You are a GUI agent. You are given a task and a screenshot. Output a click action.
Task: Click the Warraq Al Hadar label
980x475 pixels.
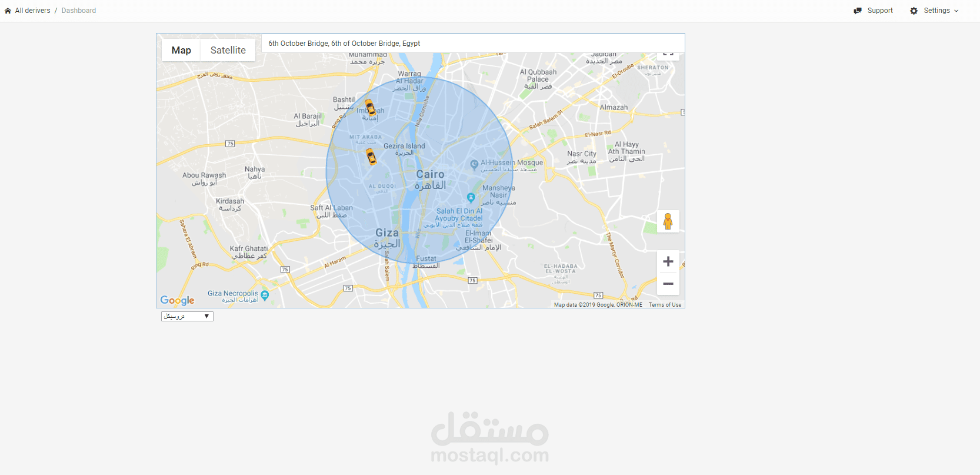pyautogui.click(x=409, y=81)
